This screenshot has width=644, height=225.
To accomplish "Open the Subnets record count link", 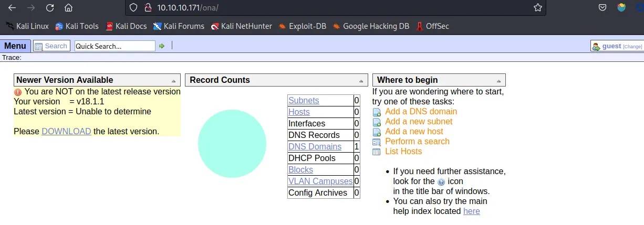I will [x=304, y=100].
